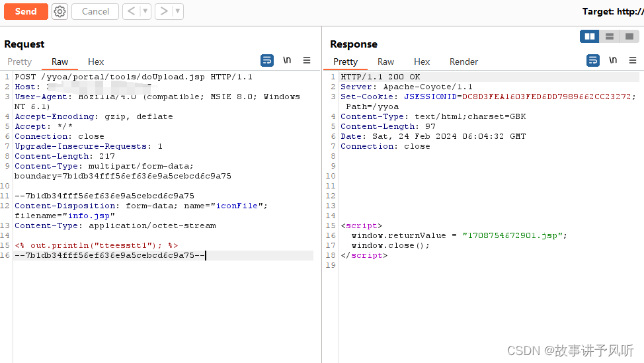The image size is (644, 363).
Task: Click the HTTP/1.1 200 OK status line
Action: click(380, 77)
